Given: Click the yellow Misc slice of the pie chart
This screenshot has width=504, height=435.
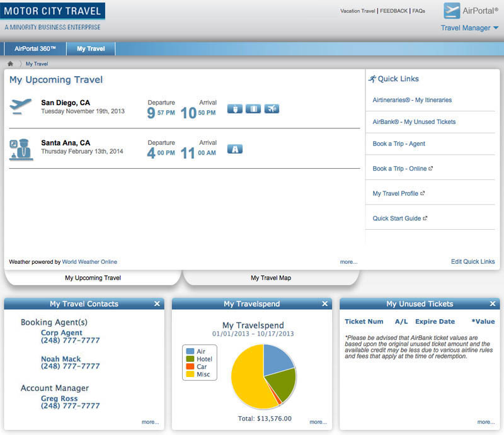Looking at the screenshot, I should (248, 379).
